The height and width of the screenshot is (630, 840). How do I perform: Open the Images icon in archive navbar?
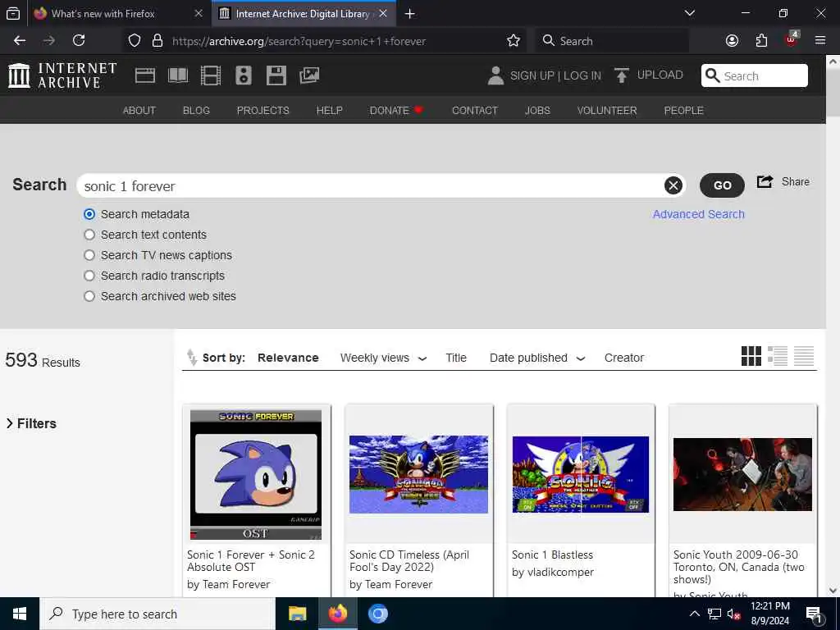tap(309, 75)
